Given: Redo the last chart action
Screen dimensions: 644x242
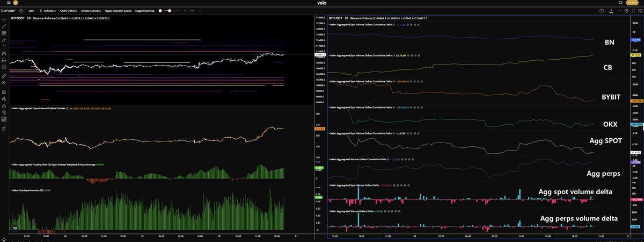Looking at the screenshot, I should point(200,11).
